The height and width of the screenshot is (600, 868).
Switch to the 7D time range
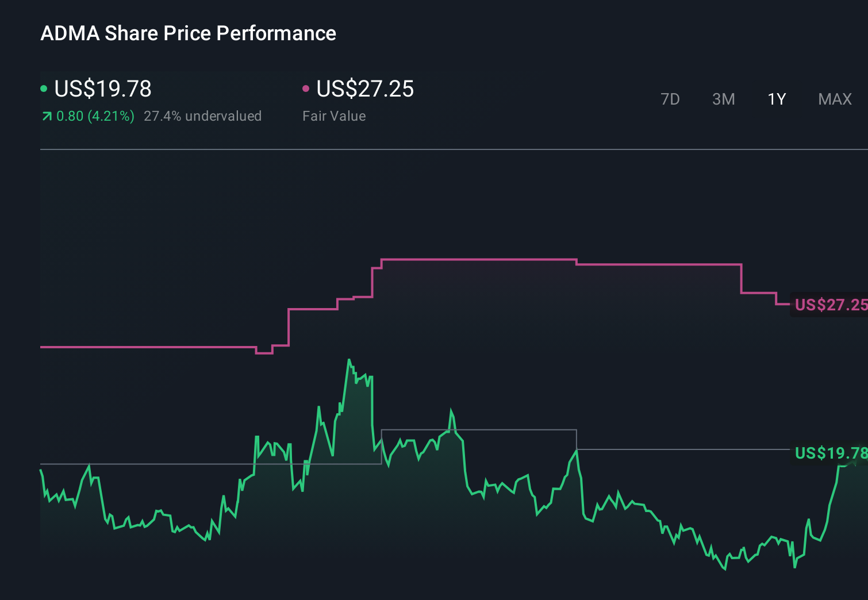point(670,99)
